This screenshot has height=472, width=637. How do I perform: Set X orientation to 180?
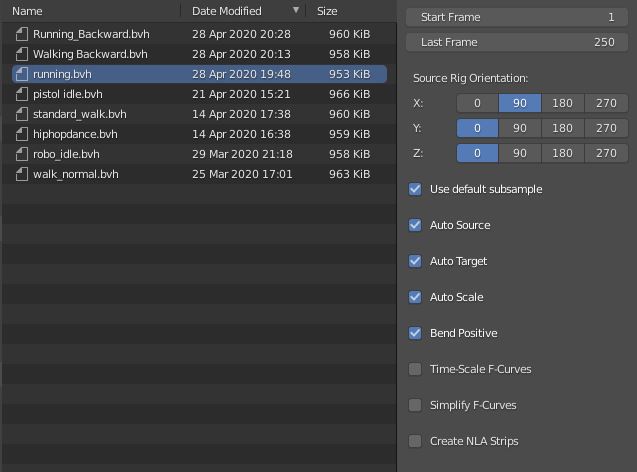coord(562,103)
